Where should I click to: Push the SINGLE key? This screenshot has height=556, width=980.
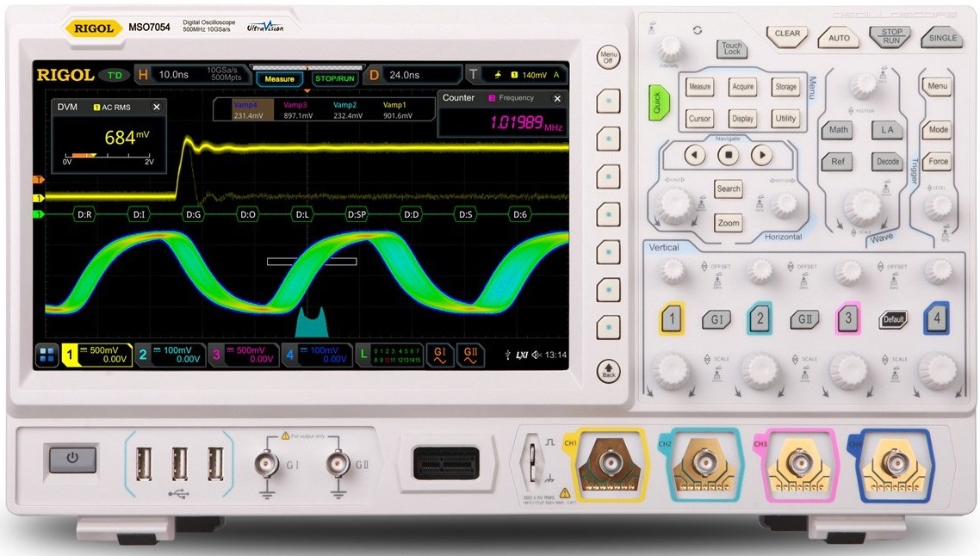coord(942,38)
